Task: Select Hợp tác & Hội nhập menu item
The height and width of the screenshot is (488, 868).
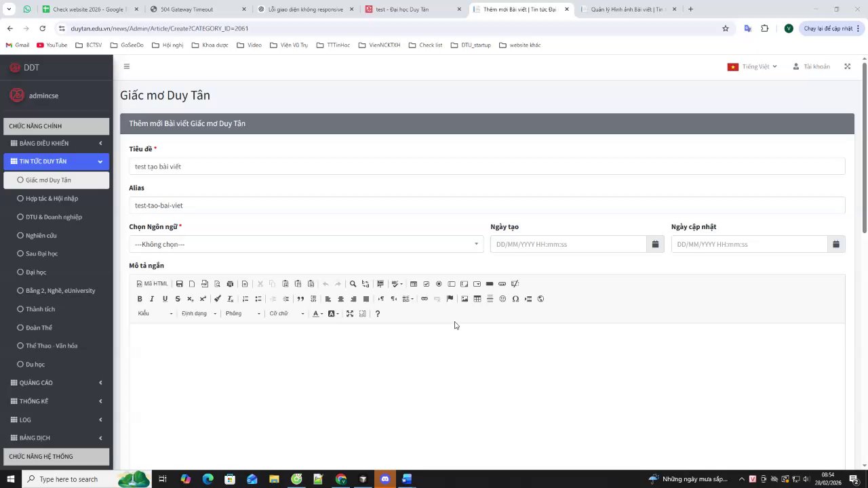Action: click(56, 199)
